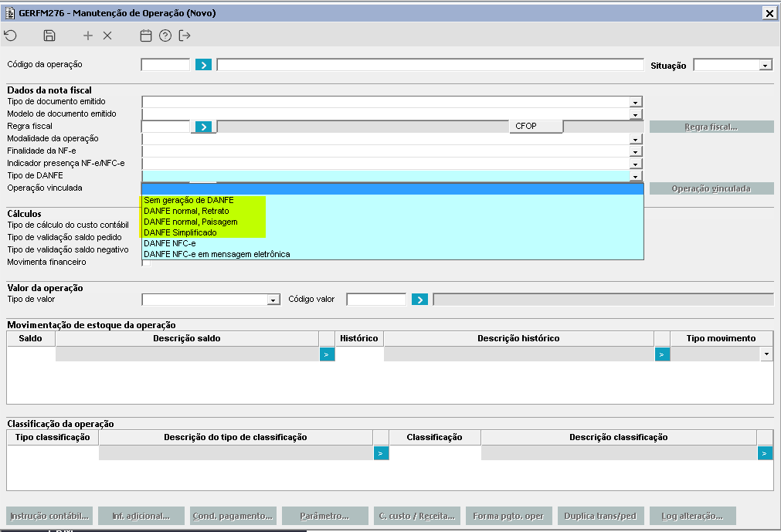Viewport: 781px width, 532px height.
Task: Select 'Sem geração de DANFE' option
Action: [x=392, y=200]
